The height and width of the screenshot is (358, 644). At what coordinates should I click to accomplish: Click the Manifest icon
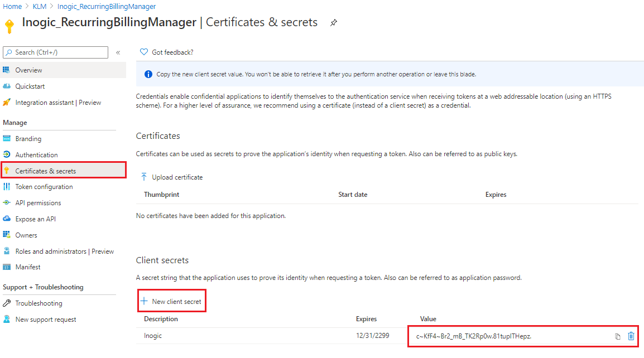click(7, 267)
